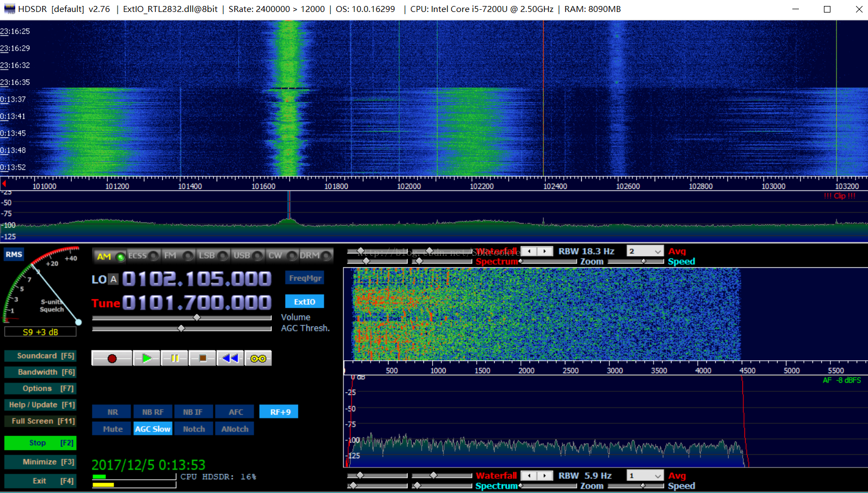Viewport: 868px width, 493px height.
Task: Adjust the AGC Thresh. slider
Action: [x=182, y=328]
